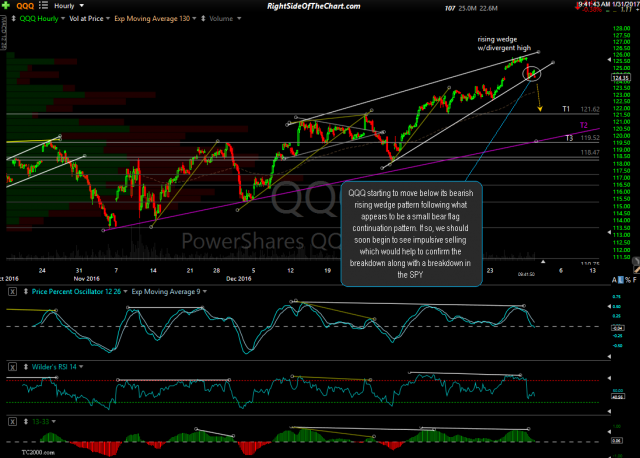Screen dimensions: 640x458
Task: Click reorder arrows of Wilder's RSI pane
Action: 26,367
